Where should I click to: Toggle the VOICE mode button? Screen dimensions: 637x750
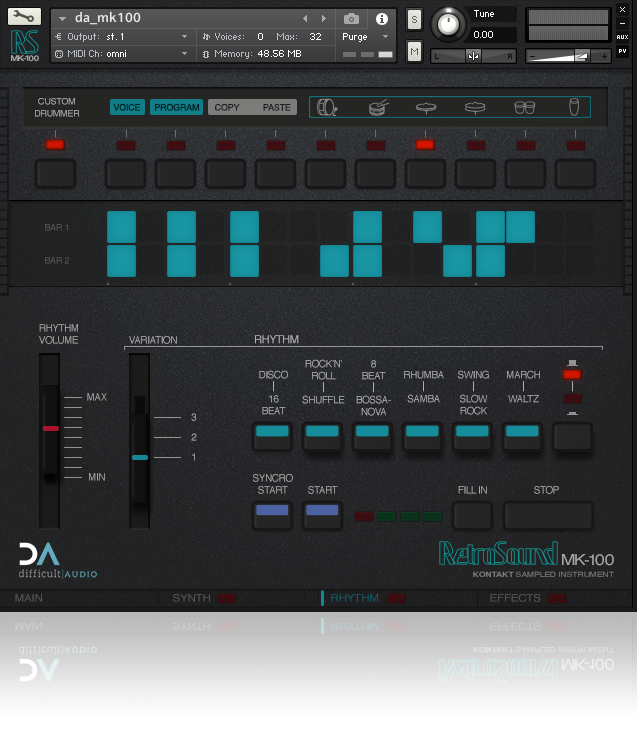click(127, 107)
